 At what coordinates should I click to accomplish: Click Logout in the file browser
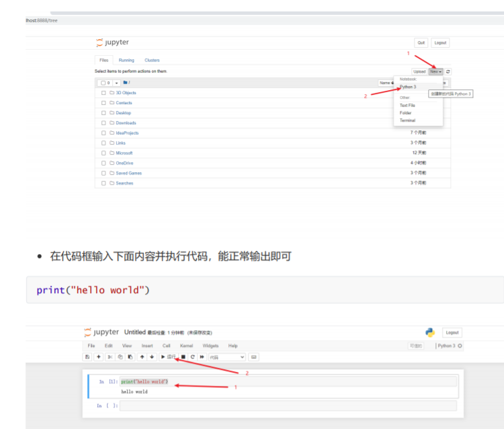(440, 43)
